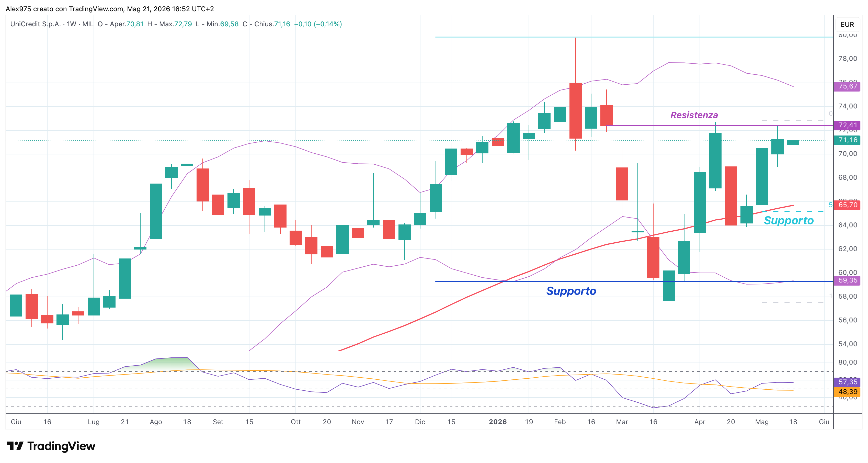Image resolution: width=868 pixels, height=463 pixels.
Task: Click the 'Mar' label on time axis
Action: coord(622,422)
